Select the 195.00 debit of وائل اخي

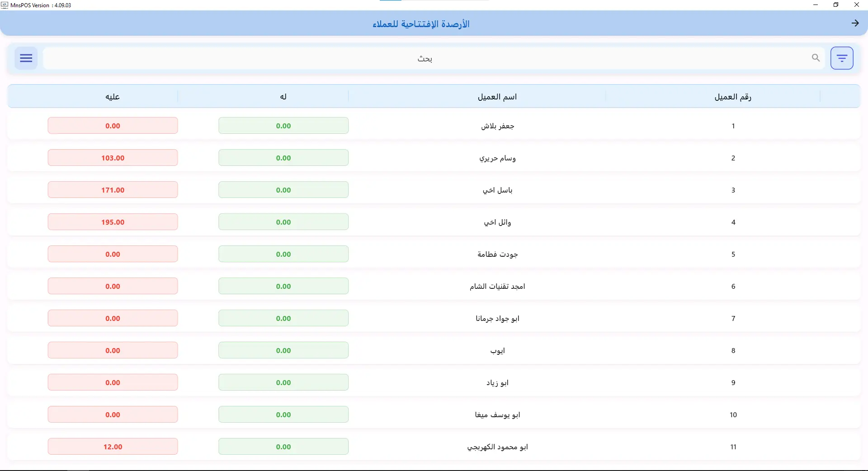pyautogui.click(x=112, y=222)
